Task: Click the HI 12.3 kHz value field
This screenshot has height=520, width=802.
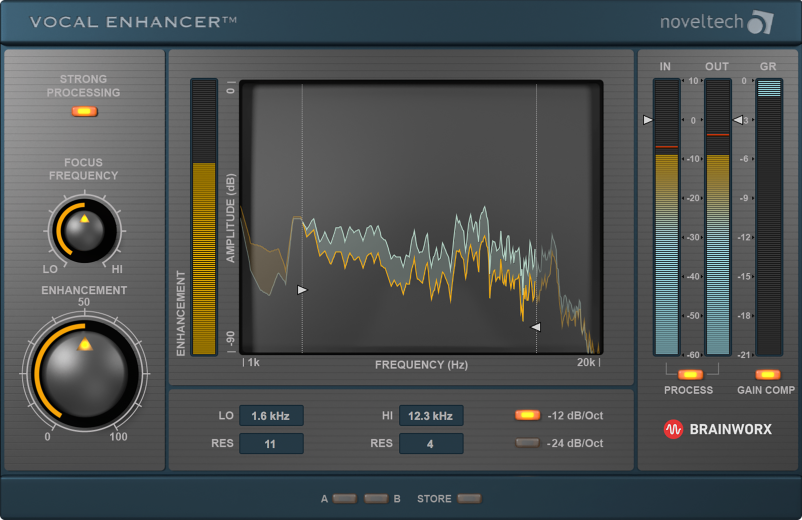Action: coord(431,416)
